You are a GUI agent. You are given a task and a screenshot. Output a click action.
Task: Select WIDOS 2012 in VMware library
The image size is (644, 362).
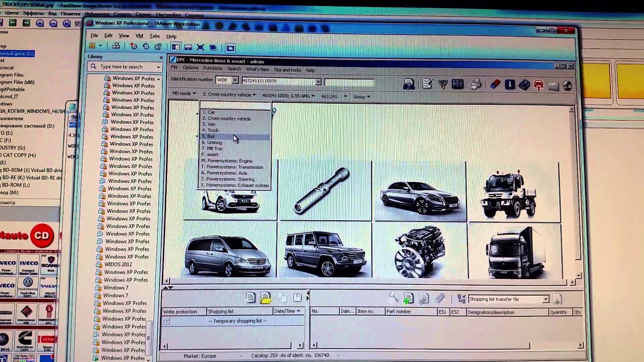[x=118, y=264]
